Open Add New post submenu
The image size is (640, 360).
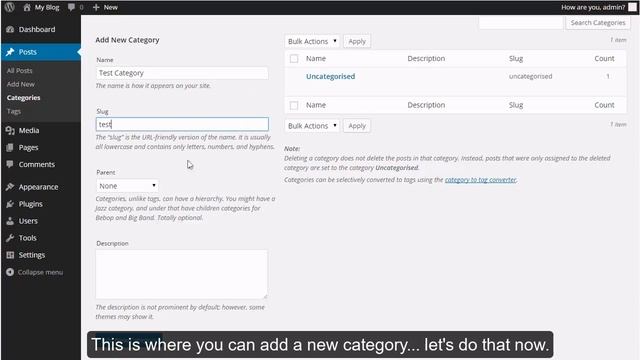(x=21, y=84)
